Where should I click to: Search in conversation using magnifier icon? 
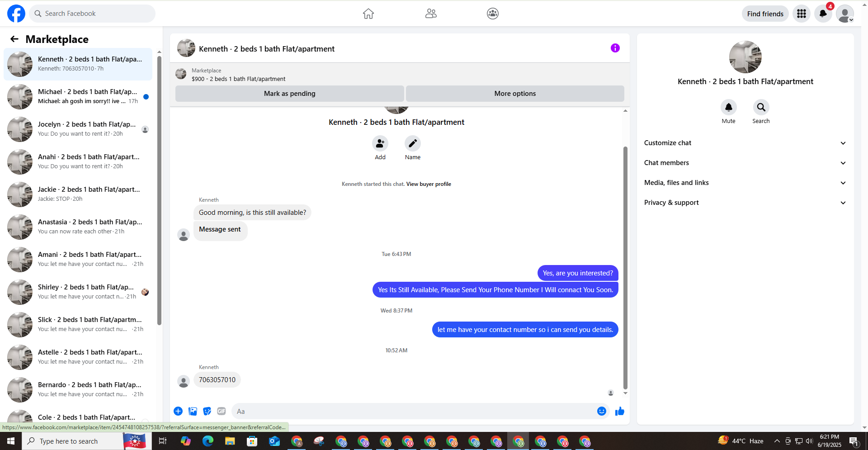point(761,107)
